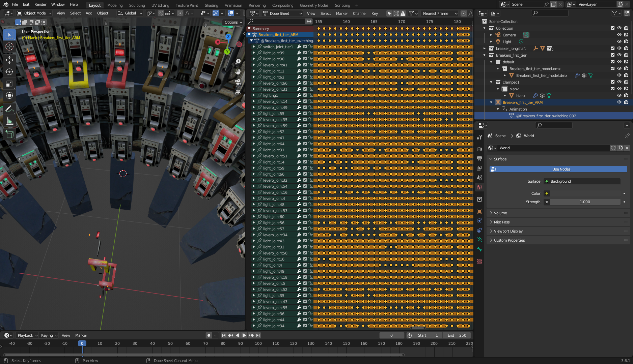Select the Rotate tool
Viewport: 633px width, 364px height.
point(9,72)
